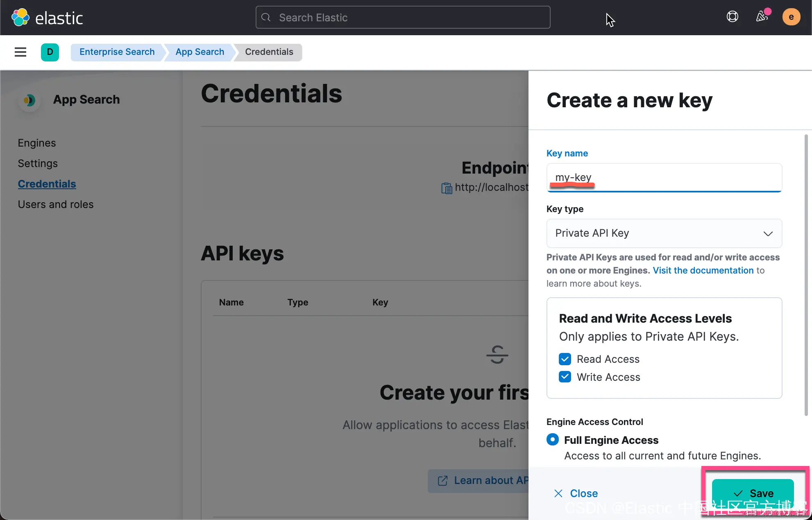The height and width of the screenshot is (520, 812).
Task: Open the hamburger navigation menu
Action: point(20,52)
